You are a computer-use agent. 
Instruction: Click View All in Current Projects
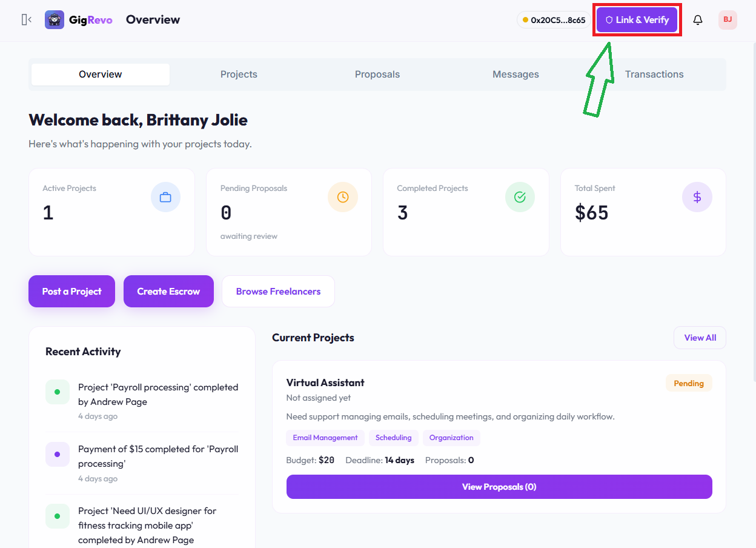click(x=700, y=338)
